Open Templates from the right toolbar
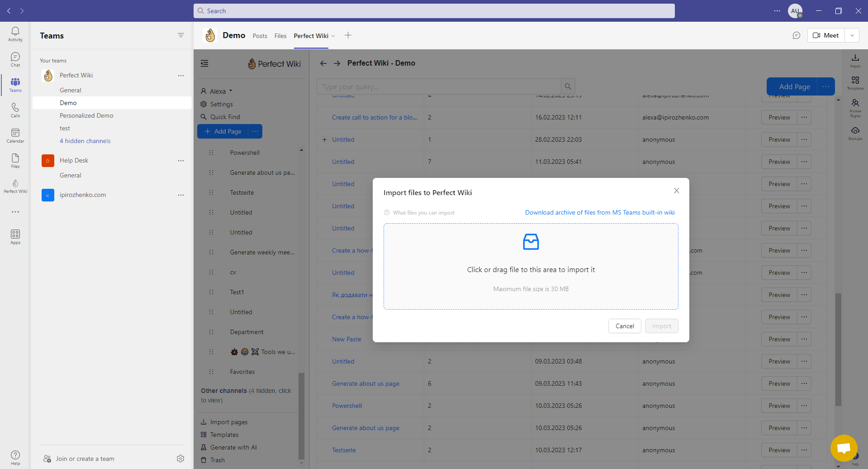868x469 pixels. (855, 83)
